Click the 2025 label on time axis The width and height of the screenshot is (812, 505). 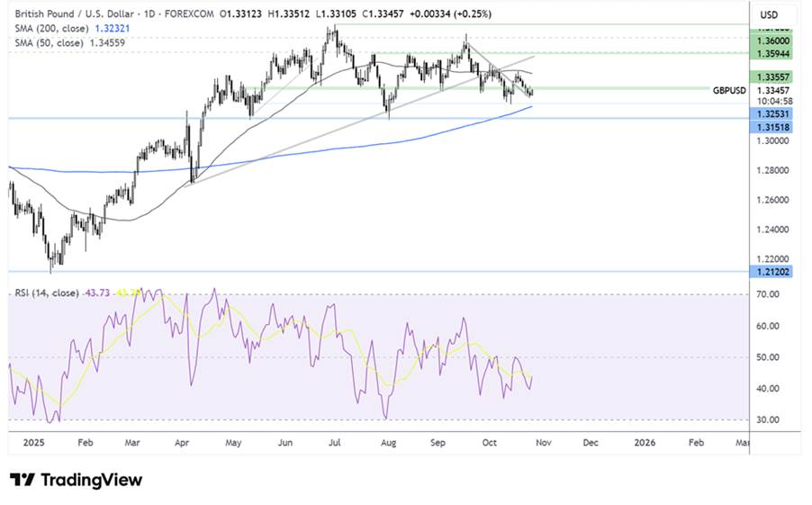pyautogui.click(x=33, y=442)
